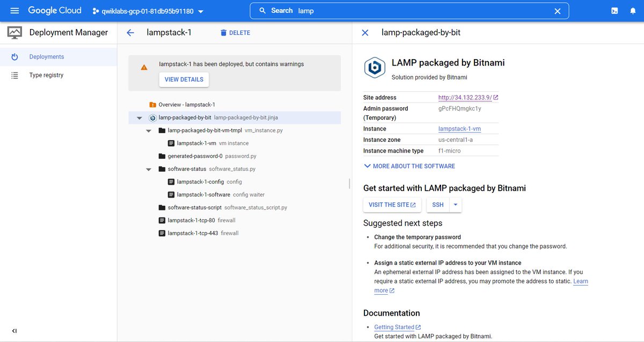The image size is (644, 342).
Task: Select lampstack-1-config config row
Action: [x=235, y=182]
